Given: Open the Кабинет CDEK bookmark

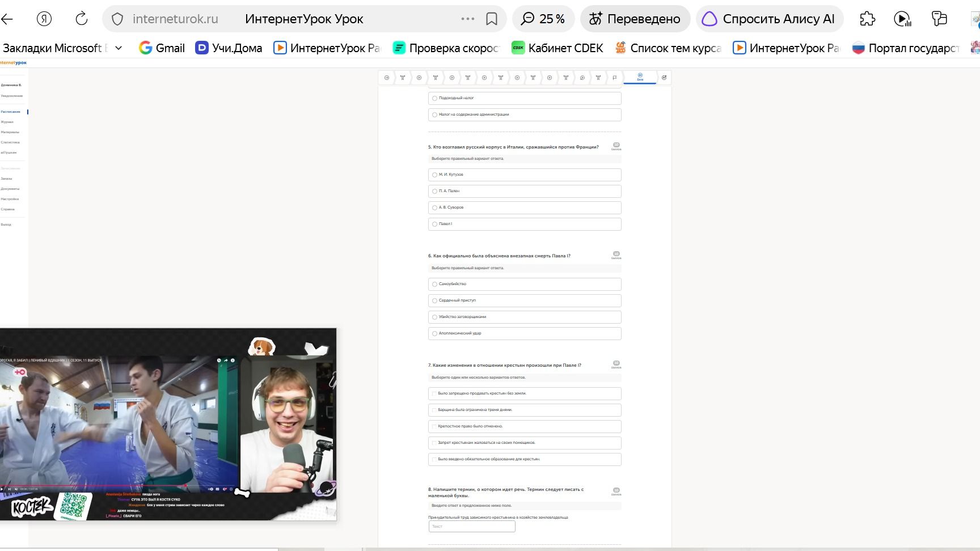Looking at the screenshot, I should 557,48.
